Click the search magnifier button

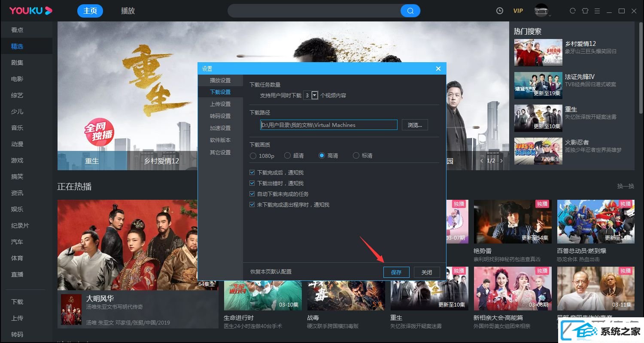(410, 11)
